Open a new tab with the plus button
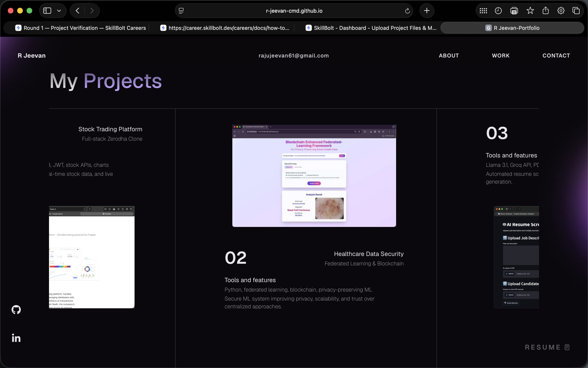Image resolution: width=588 pixels, height=368 pixels. tap(427, 11)
